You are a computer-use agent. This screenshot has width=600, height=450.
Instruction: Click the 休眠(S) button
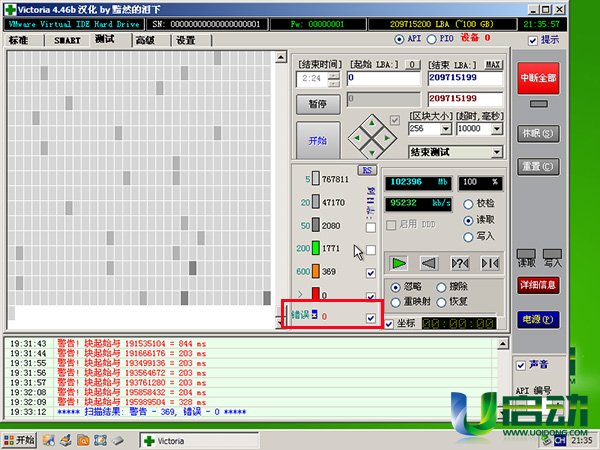coord(538,134)
